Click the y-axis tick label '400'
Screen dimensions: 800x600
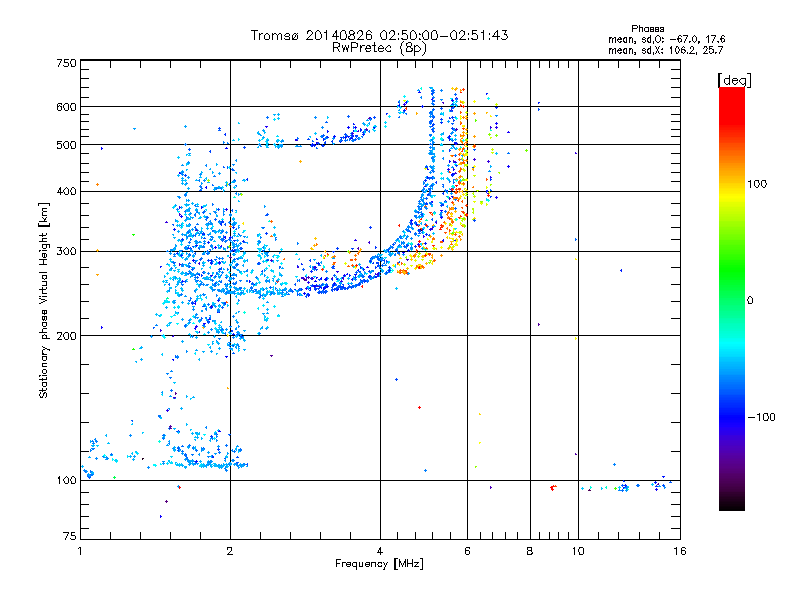pos(66,192)
